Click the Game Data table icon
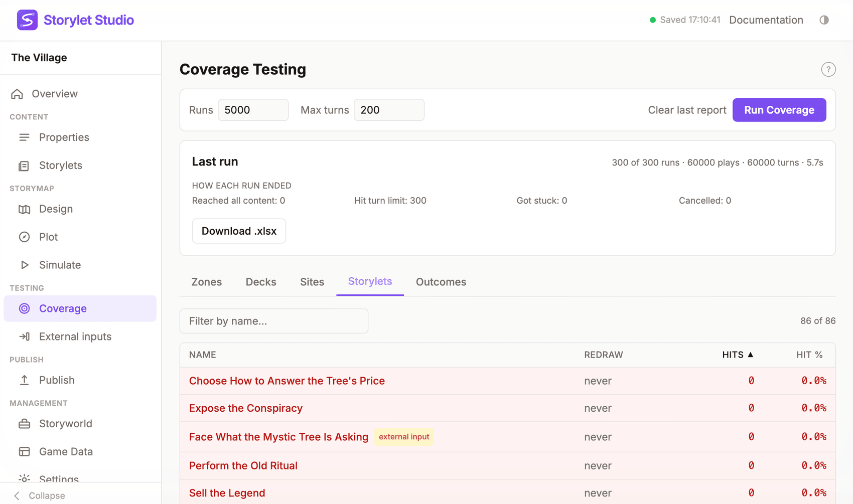 (x=24, y=452)
